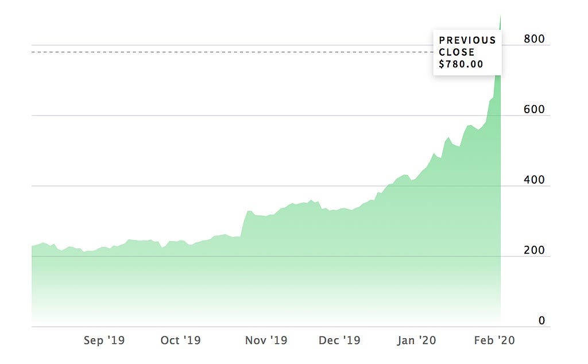This screenshot has height=364, width=588.
Task: Click the chart line above Sep '19
Action: pos(104,249)
